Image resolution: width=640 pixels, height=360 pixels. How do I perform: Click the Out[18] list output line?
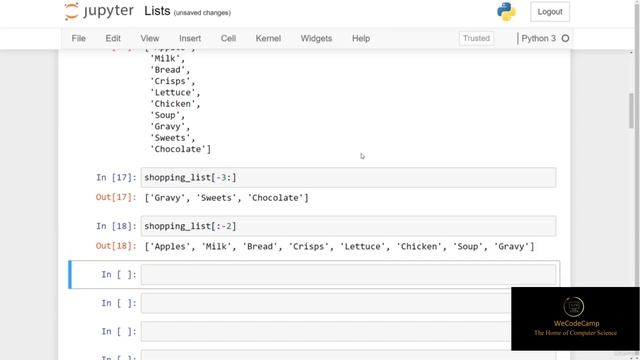[339, 247]
